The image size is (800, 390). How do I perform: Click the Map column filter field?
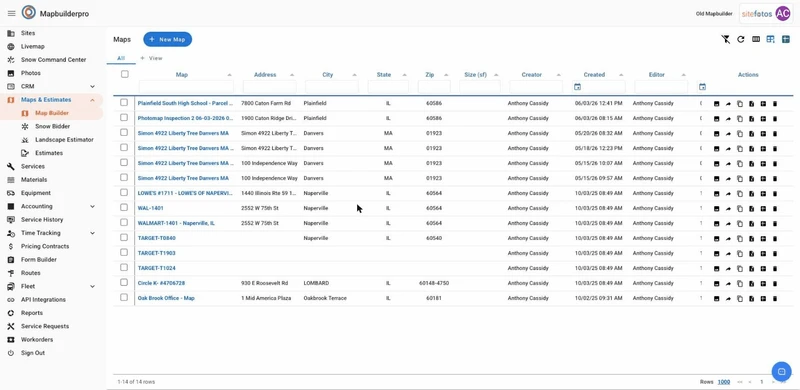coord(186,87)
